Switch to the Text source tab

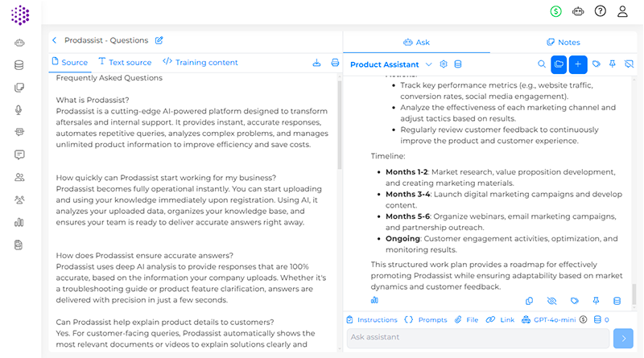125,63
